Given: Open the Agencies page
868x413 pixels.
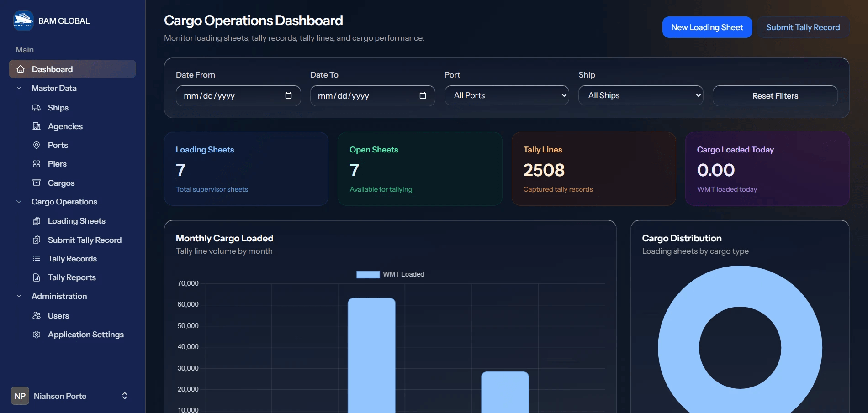Looking at the screenshot, I should (65, 126).
